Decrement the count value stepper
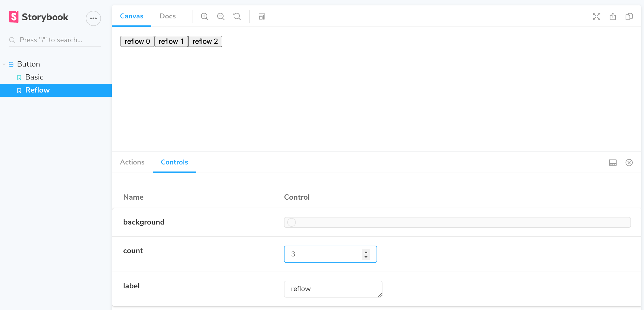Viewport: 644px width, 310px height. [x=366, y=257]
